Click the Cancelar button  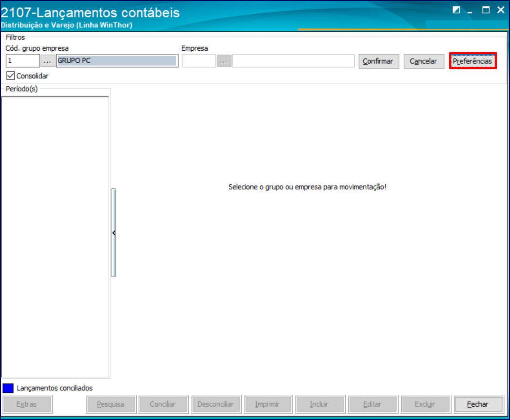click(424, 61)
